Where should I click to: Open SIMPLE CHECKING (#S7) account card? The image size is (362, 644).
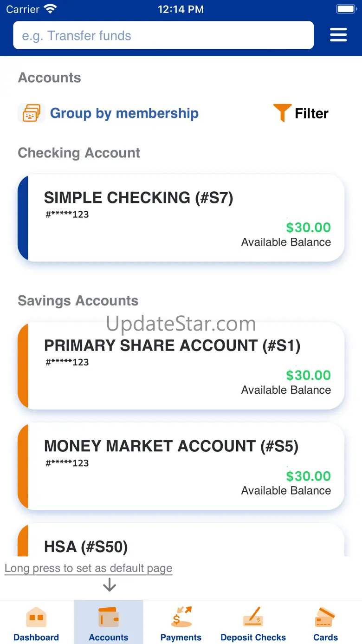181,218
